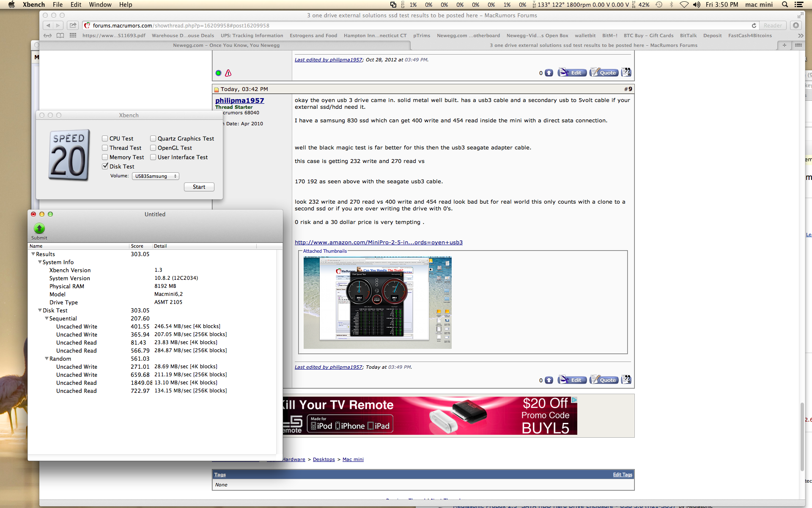The image size is (812, 508).
Task: Open the Top Sites grid icon
Action: [73, 36]
